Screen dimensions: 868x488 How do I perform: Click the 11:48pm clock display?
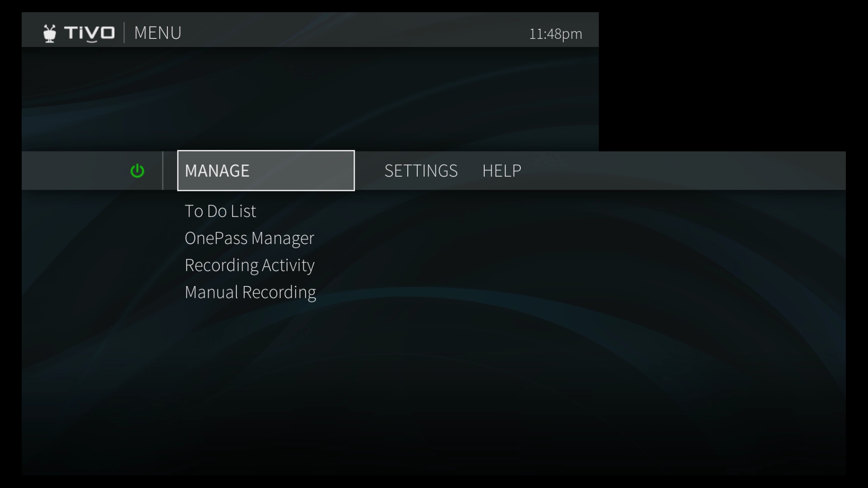tap(555, 34)
